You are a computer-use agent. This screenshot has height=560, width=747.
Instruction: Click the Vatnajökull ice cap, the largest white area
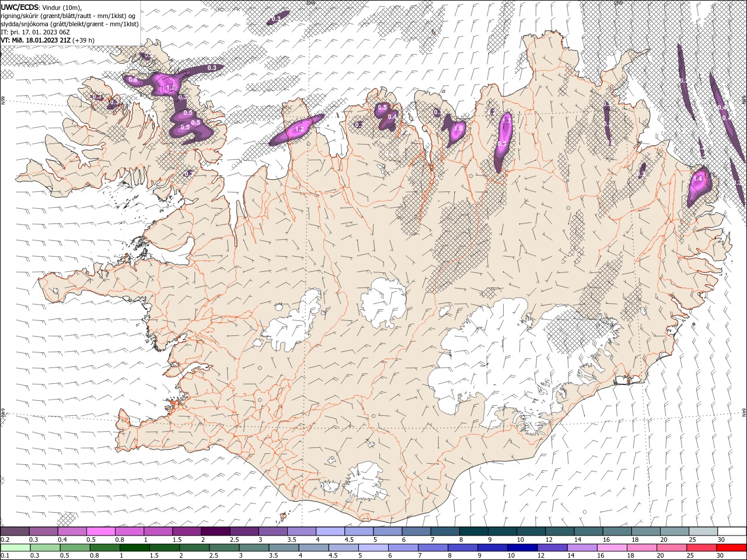496,356
